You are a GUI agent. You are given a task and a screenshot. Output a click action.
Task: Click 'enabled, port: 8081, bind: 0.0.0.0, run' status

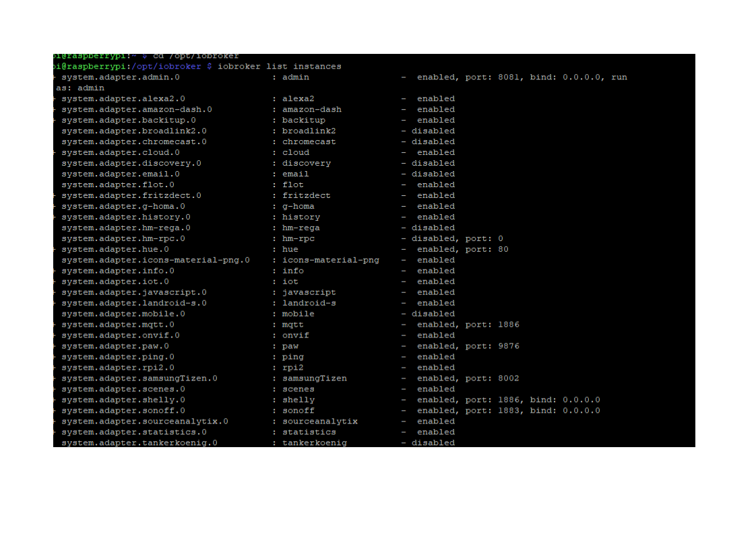click(x=522, y=77)
